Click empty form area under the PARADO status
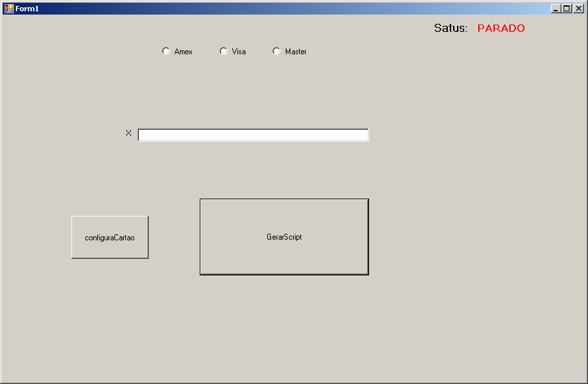 pyautogui.click(x=501, y=99)
